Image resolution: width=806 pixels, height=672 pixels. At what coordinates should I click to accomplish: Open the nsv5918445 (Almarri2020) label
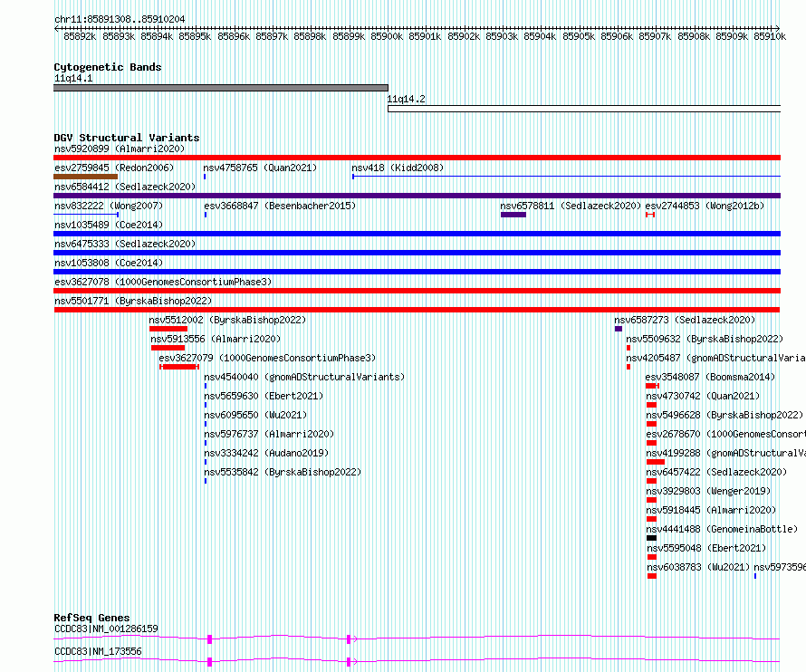tap(711, 511)
